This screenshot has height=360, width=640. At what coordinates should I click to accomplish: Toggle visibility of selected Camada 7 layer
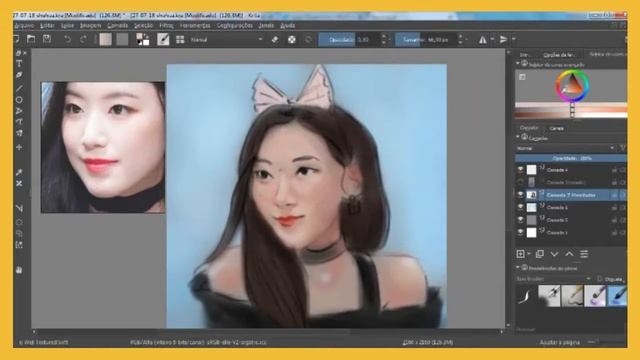[x=520, y=195]
